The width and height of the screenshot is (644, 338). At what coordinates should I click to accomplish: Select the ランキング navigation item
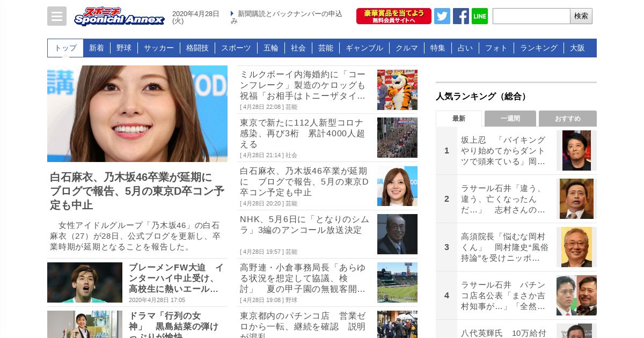tap(539, 48)
